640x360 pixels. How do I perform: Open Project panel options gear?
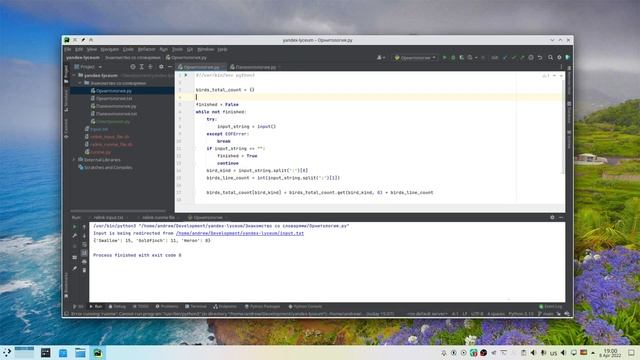161,67
